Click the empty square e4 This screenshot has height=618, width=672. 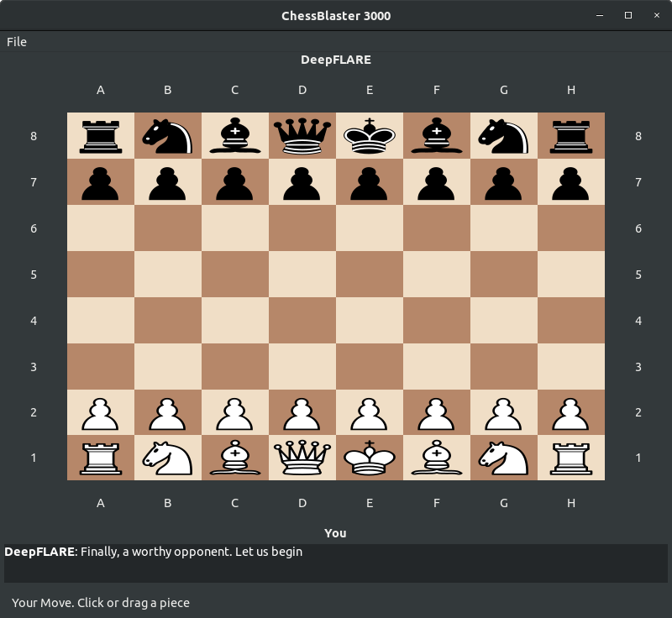tap(370, 320)
